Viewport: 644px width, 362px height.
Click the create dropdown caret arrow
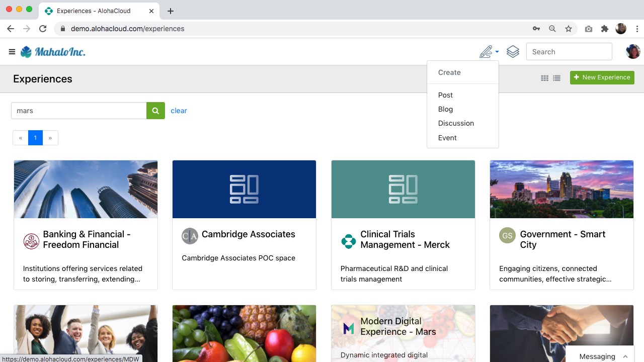[497, 52]
